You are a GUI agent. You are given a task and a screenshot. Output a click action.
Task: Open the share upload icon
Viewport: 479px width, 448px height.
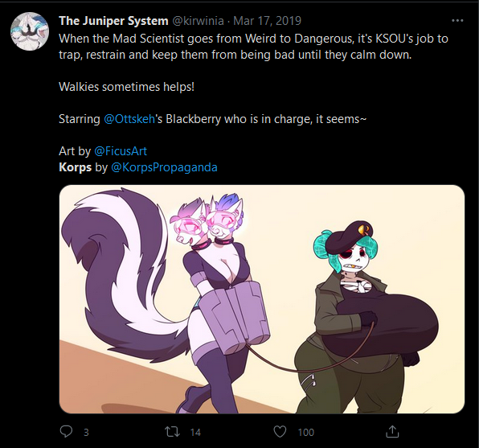tap(392, 431)
